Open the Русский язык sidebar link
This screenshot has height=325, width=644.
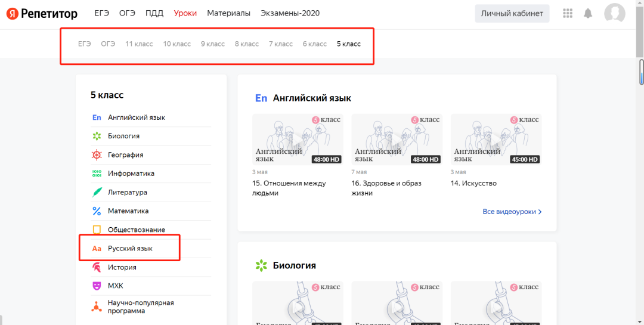point(130,249)
